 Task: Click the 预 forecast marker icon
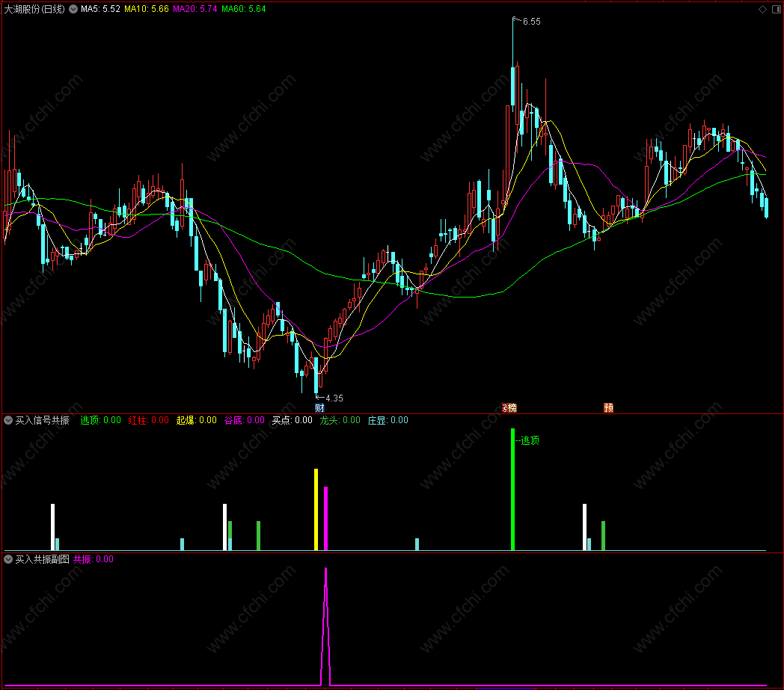pos(608,407)
